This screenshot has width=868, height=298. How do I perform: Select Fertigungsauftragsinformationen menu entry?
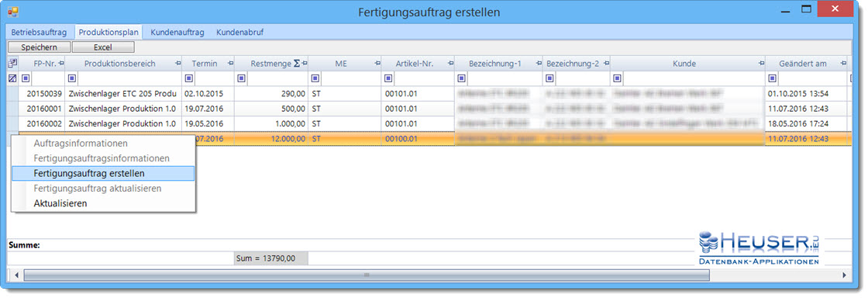click(103, 158)
